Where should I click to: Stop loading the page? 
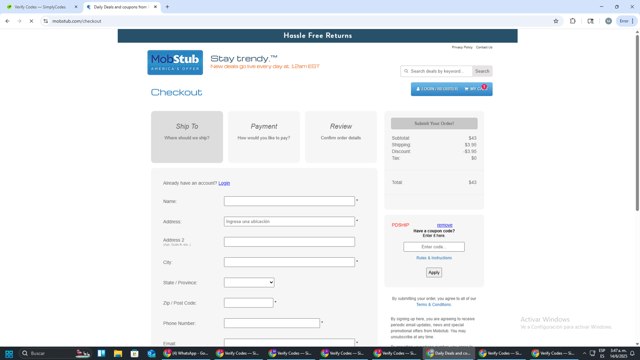point(31,21)
